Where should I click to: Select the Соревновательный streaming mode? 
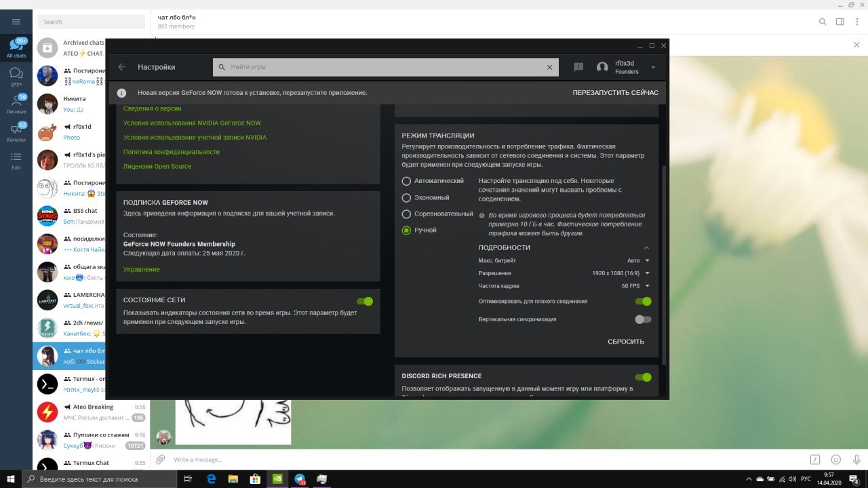[406, 213]
